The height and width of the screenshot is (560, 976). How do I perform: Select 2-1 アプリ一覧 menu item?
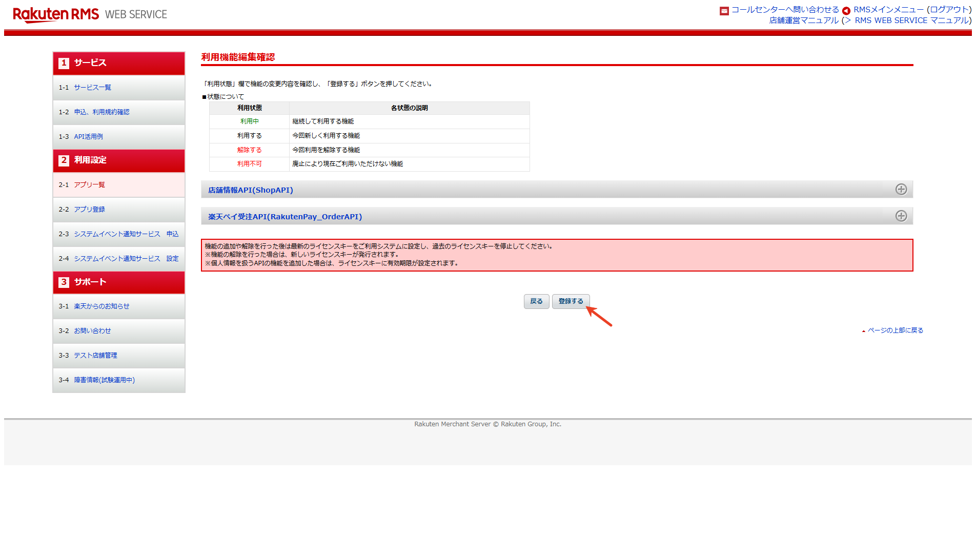(119, 185)
